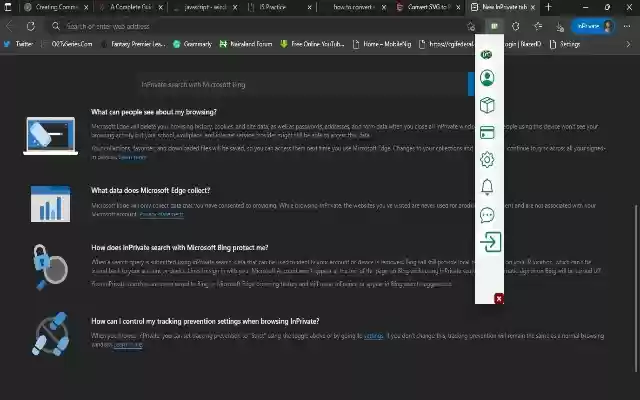
Task: Open the Grammarly bookmark
Action: (x=192, y=44)
